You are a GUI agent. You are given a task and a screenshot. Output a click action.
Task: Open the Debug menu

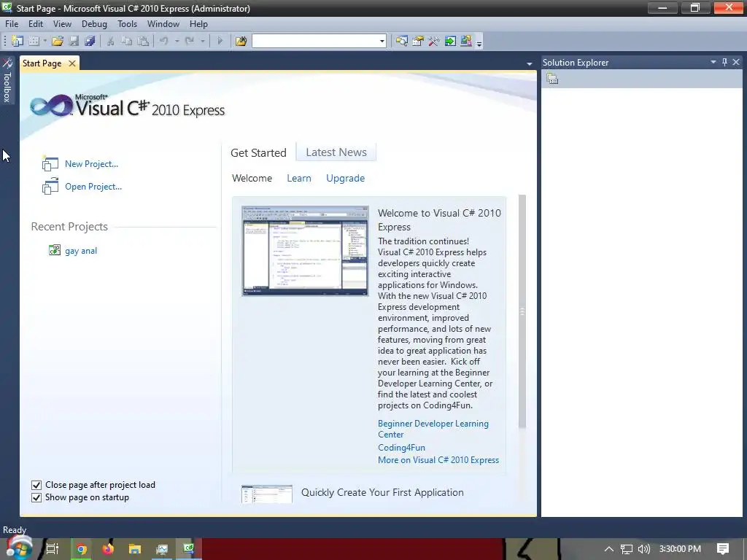point(94,24)
